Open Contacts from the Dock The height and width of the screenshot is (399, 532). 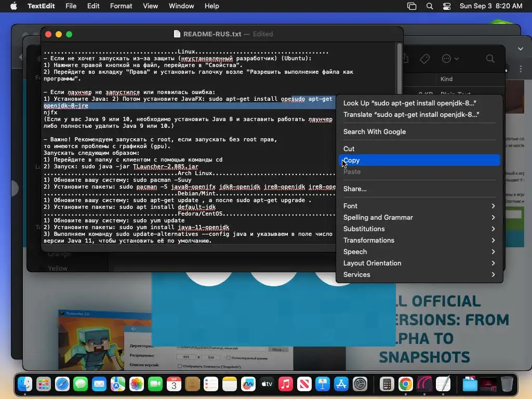pos(192,384)
